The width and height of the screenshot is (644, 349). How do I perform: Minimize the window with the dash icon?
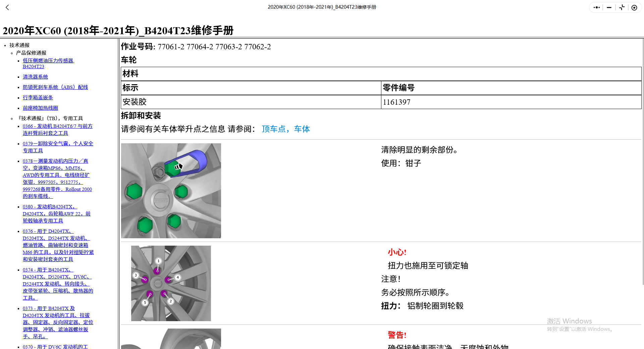click(609, 7)
